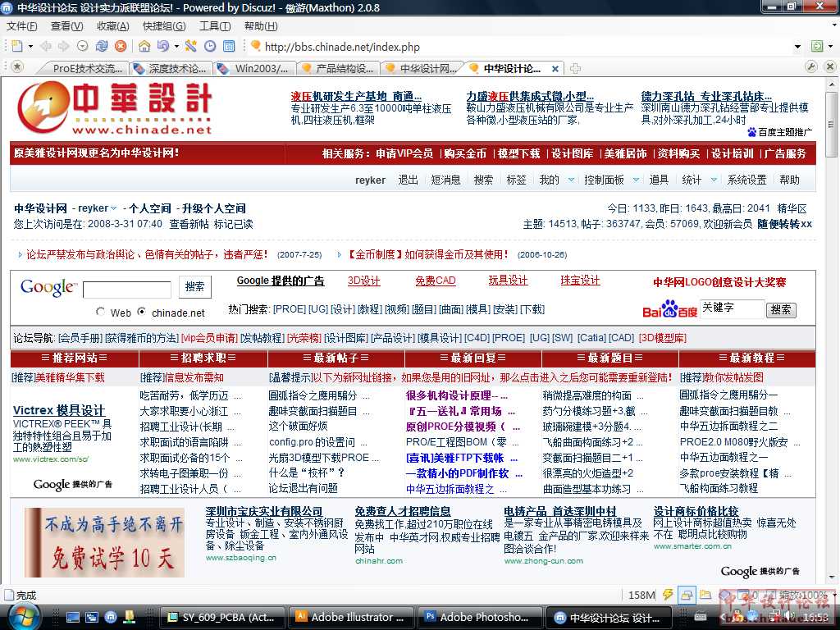Open the 收藏(A) menu
The width and height of the screenshot is (840, 630).
112,25
